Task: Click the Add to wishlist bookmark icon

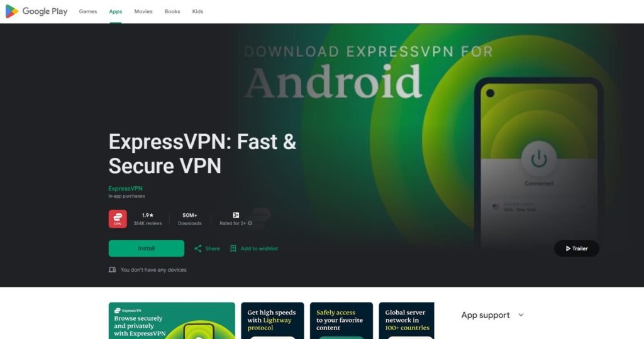Action: [233, 248]
